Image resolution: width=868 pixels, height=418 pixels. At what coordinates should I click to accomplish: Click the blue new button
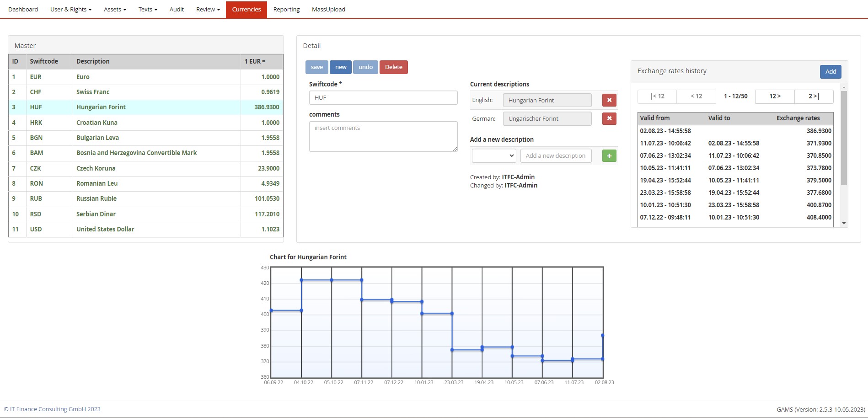(x=341, y=67)
